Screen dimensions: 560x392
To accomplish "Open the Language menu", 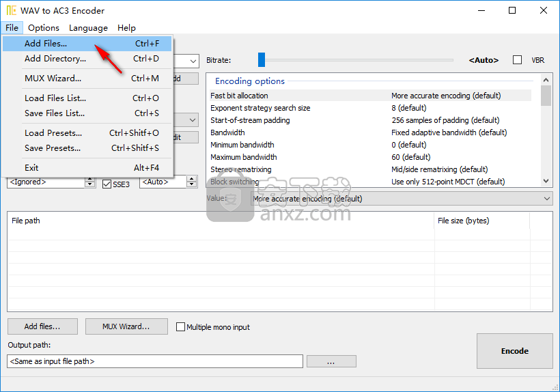I will click(x=88, y=28).
